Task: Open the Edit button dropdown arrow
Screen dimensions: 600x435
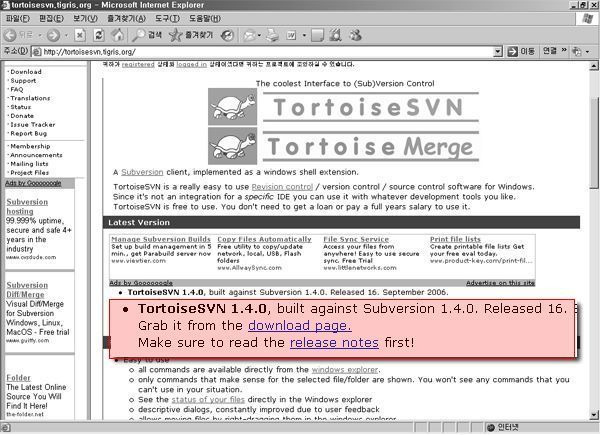Action: [x=304, y=36]
